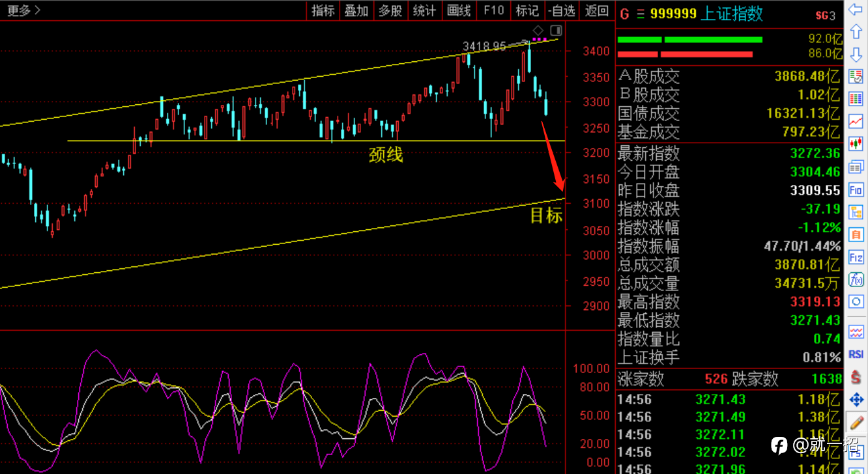868x474 pixels.
Task: Click the diamond icon above the chart
Action: point(538,30)
